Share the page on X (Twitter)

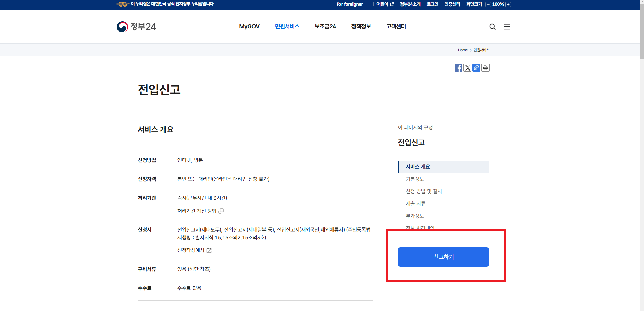pos(468,67)
